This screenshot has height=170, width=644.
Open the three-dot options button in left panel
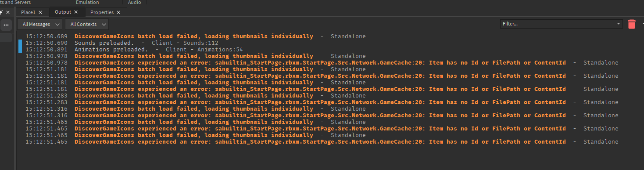6,25
